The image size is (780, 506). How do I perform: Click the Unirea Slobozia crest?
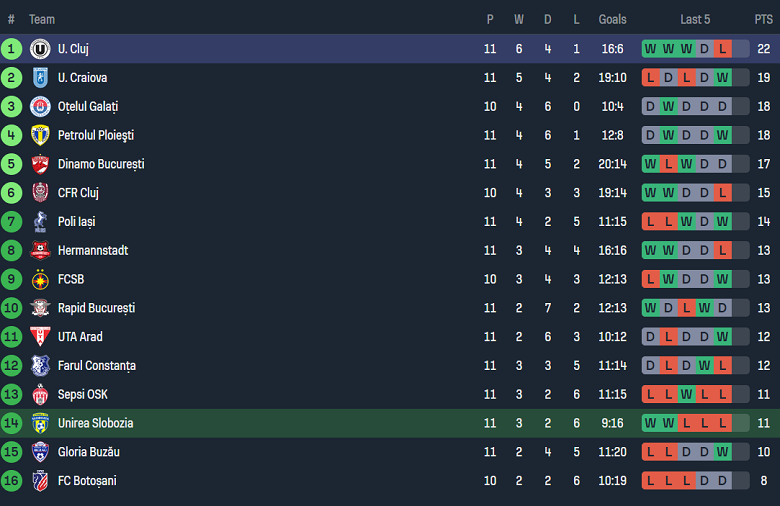[40, 423]
